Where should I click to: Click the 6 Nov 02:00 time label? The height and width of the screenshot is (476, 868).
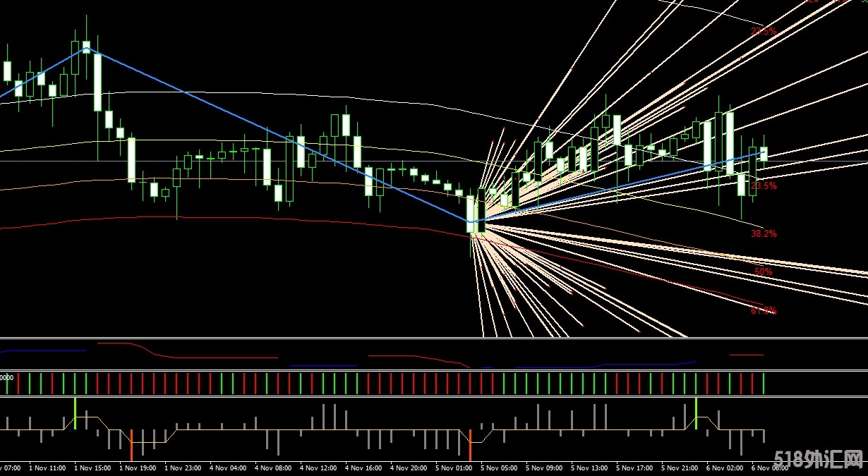pyautogui.click(x=725, y=468)
